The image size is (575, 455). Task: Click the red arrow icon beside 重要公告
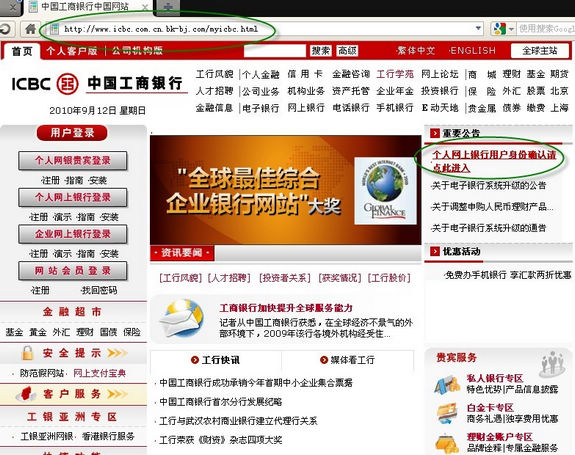point(435,133)
